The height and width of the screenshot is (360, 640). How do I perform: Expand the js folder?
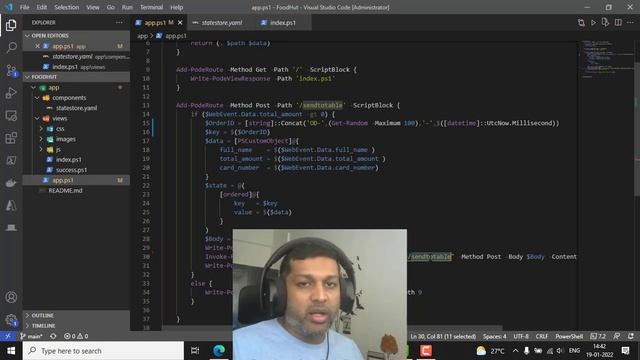click(x=76, y=149)
